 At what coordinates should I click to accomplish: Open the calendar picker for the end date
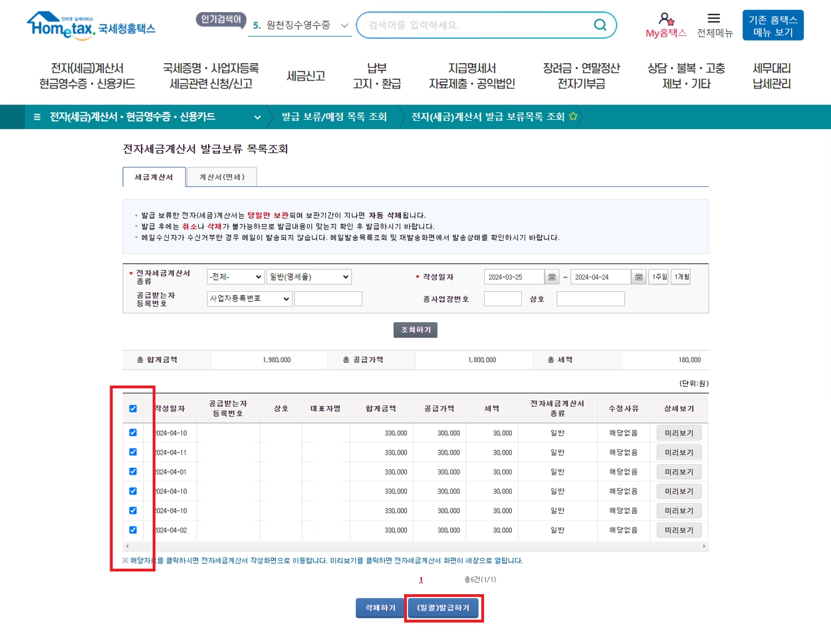[638, 276]
